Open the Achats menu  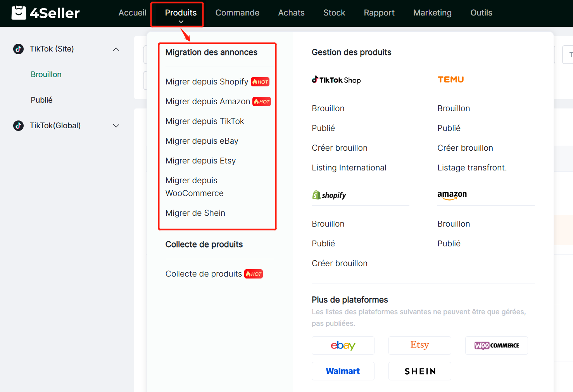pyautogui.click(x=291, y=13)
